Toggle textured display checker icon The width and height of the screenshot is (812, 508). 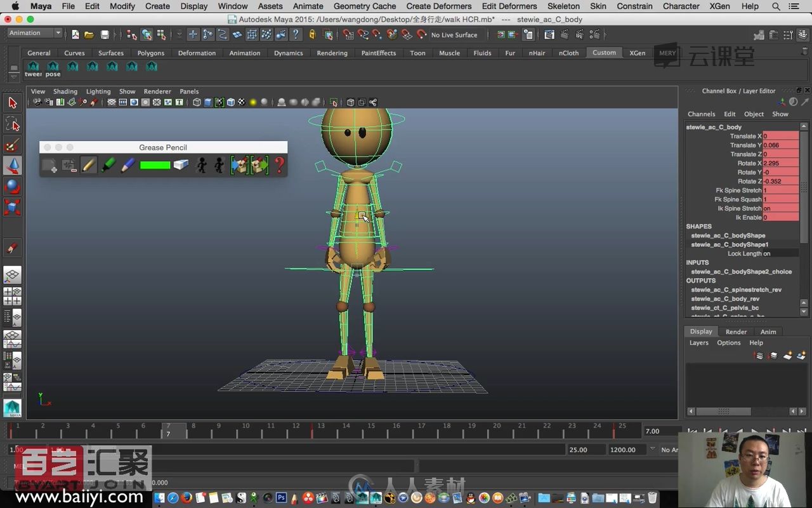241,102
